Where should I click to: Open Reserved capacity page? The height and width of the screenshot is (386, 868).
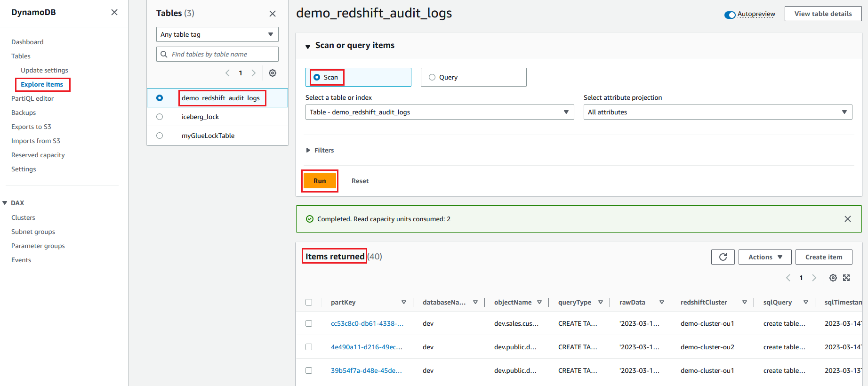click(x=38, y=155)
